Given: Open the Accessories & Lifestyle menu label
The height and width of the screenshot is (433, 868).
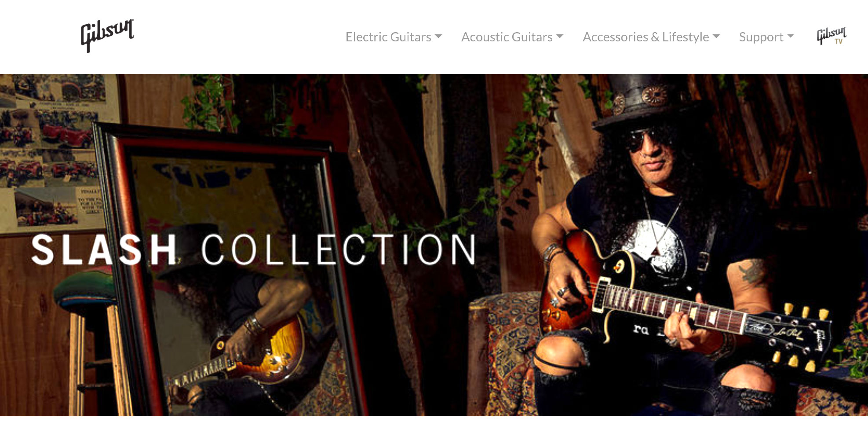Looking at the screenshot, I should pos(646,37).
